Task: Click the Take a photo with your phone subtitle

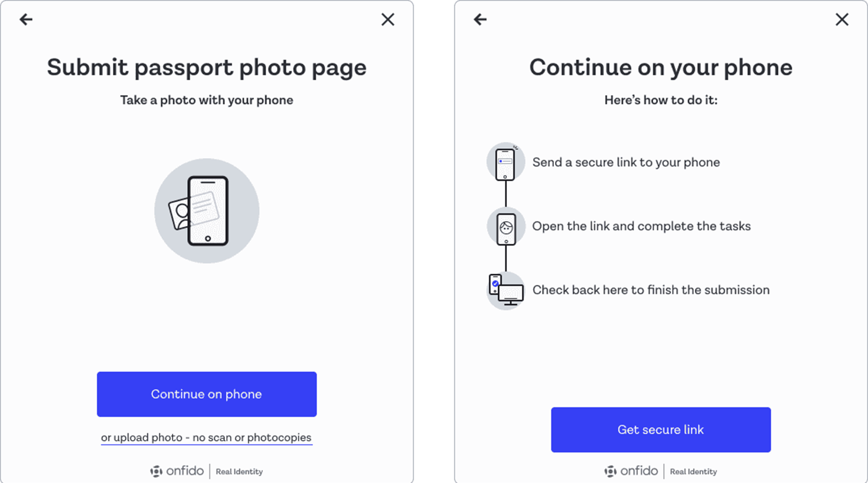Action: click(x=206, y=100)
